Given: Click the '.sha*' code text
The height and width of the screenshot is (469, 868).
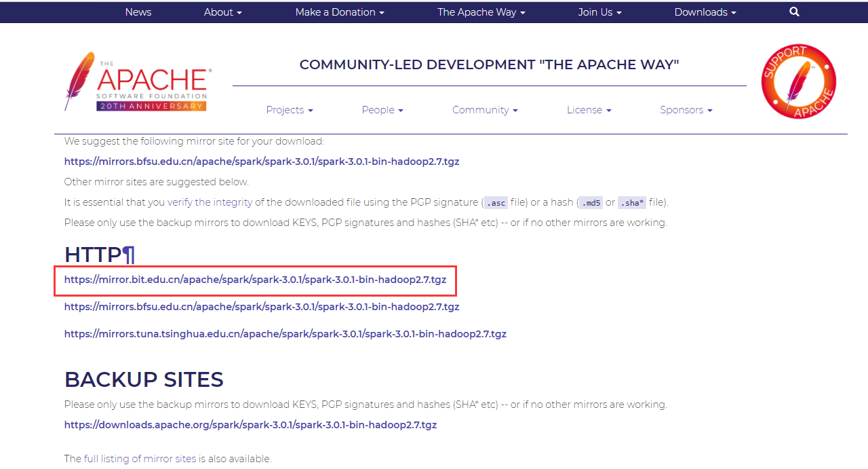Looking at the screenshot, I should [632, 203].
